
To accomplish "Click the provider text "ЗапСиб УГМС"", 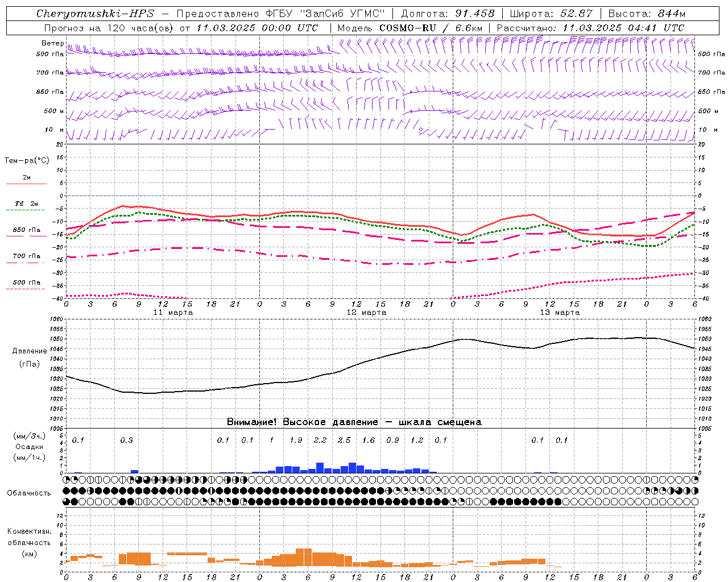I will [342, 14].
